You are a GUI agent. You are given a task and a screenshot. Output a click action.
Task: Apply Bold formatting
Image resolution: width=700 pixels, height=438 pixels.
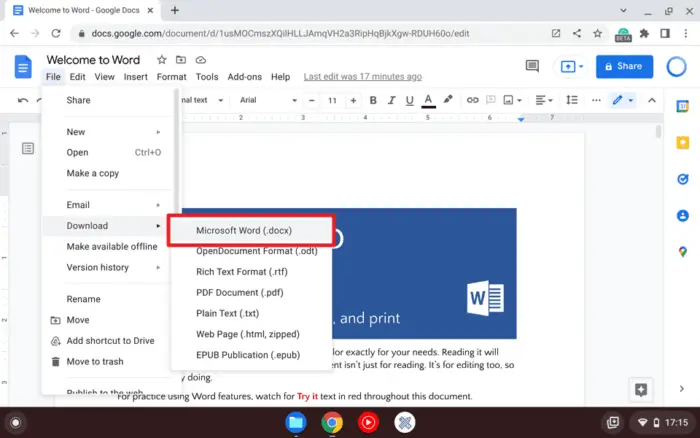click(373, 100)
